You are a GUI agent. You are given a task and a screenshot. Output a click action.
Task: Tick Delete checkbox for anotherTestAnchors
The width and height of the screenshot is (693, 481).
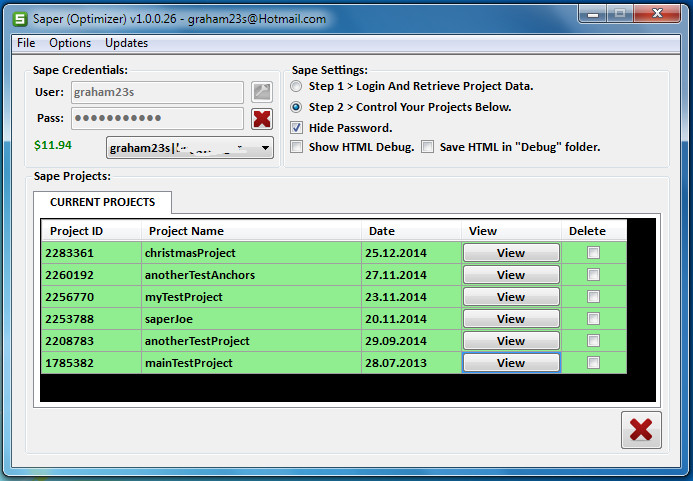coord(593,275)
